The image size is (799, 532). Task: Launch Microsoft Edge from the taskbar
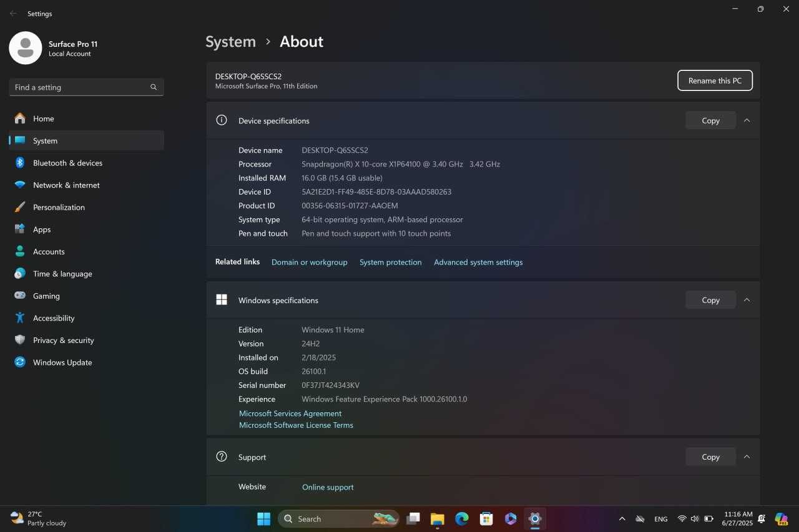click(x=462, y=519)
